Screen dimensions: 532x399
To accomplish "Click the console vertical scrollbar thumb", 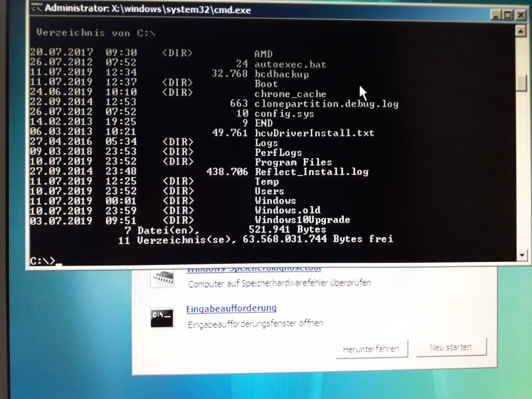I will coord(521,83).
